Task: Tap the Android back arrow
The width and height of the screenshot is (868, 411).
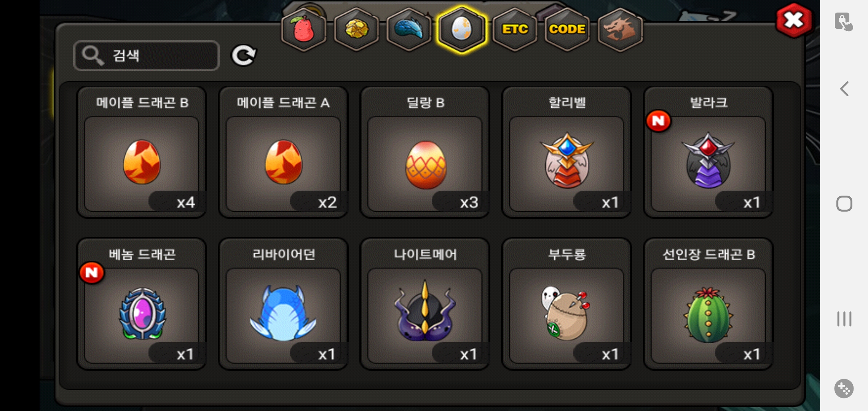Action: tap(844, 89)
